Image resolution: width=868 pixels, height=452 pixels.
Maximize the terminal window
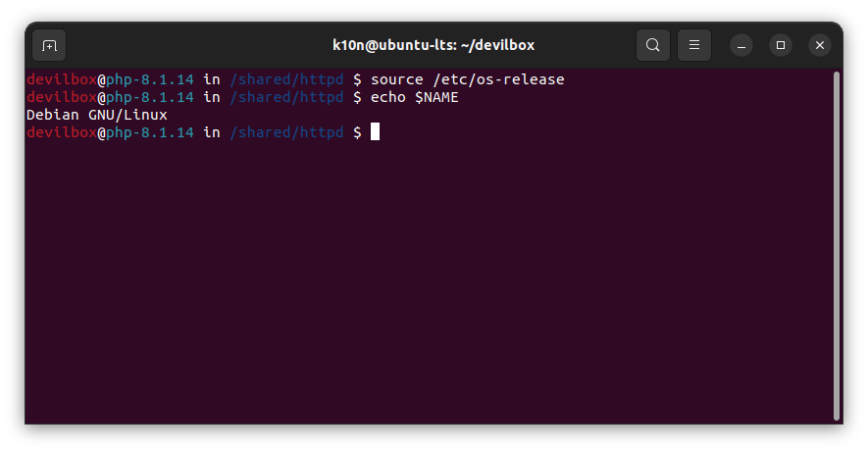(x=781, y=45)
